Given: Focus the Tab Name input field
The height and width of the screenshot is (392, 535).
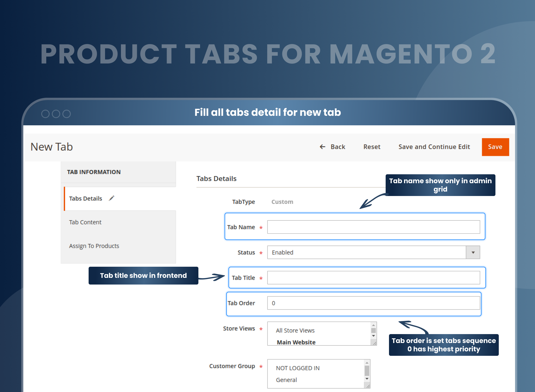Looking at the screenshot, I should tap(373, 227).
